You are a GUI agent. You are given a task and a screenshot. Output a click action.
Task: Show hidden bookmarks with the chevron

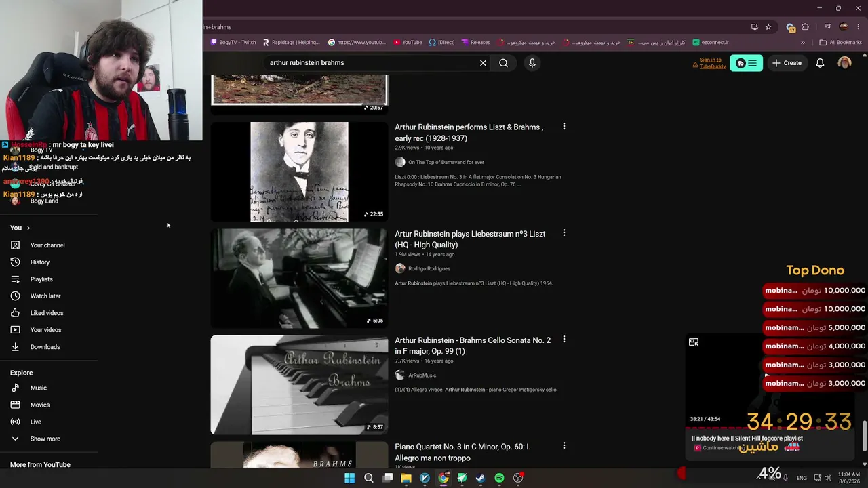pyautogui.click(x=802, y=42)
